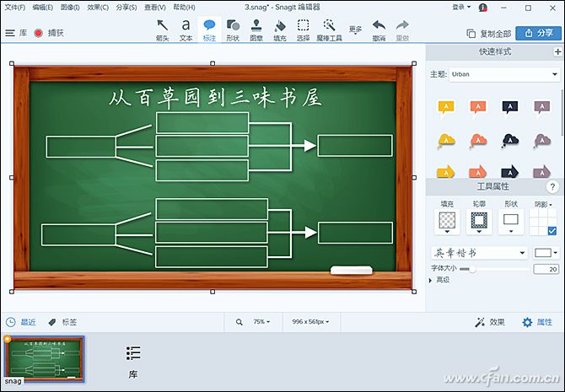Screen dimensions: 565x392
Task: Open the Properties (属性) panel button
Action: 537,323
